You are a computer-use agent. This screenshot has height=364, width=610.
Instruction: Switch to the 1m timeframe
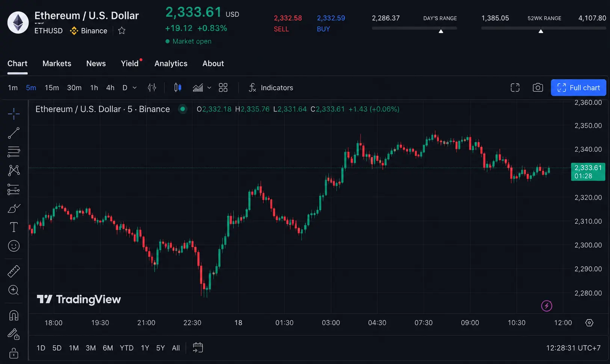click(13, 88)
